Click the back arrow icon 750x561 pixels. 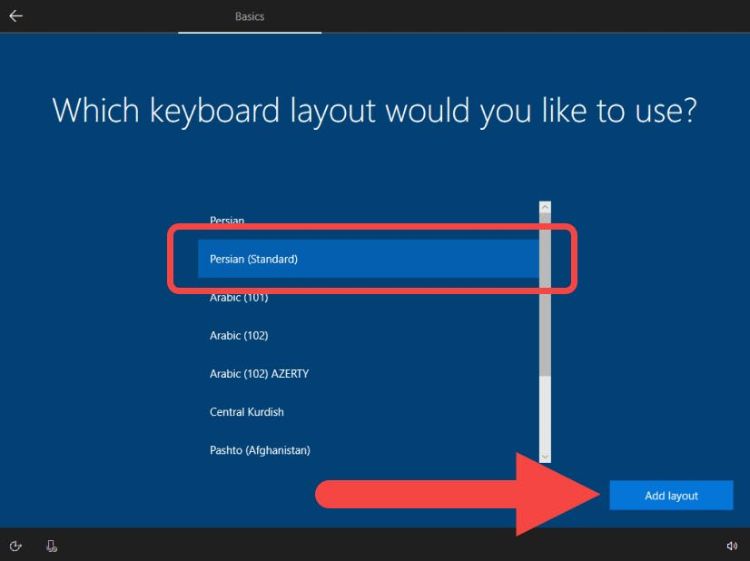[x=16, y=16]
